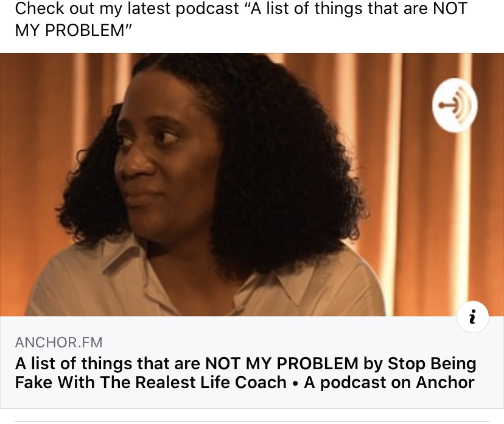Select the word "NOT" ending the first caption line
504x424 pixels.
click(x=450, y=9)
